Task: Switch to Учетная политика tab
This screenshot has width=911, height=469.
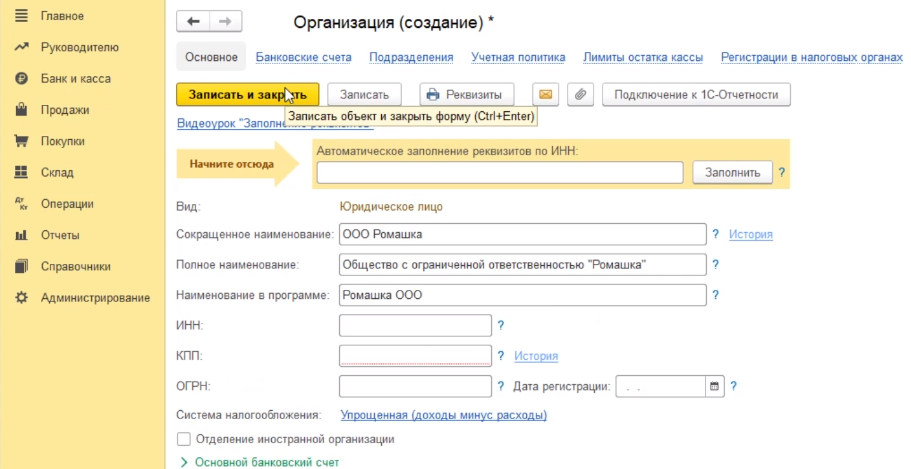Action: click(518, 58)
